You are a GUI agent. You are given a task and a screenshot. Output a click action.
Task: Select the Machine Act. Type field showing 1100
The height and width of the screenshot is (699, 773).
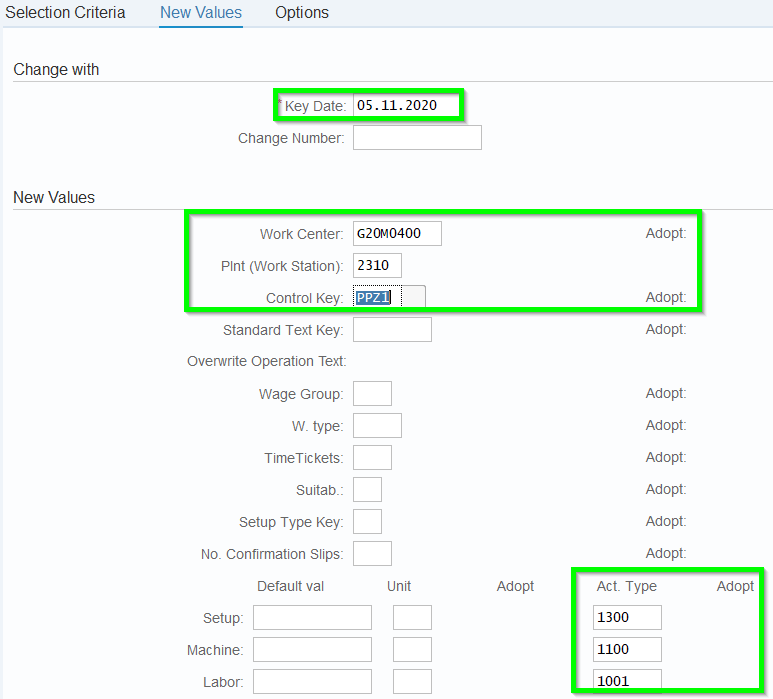point(627,649)
